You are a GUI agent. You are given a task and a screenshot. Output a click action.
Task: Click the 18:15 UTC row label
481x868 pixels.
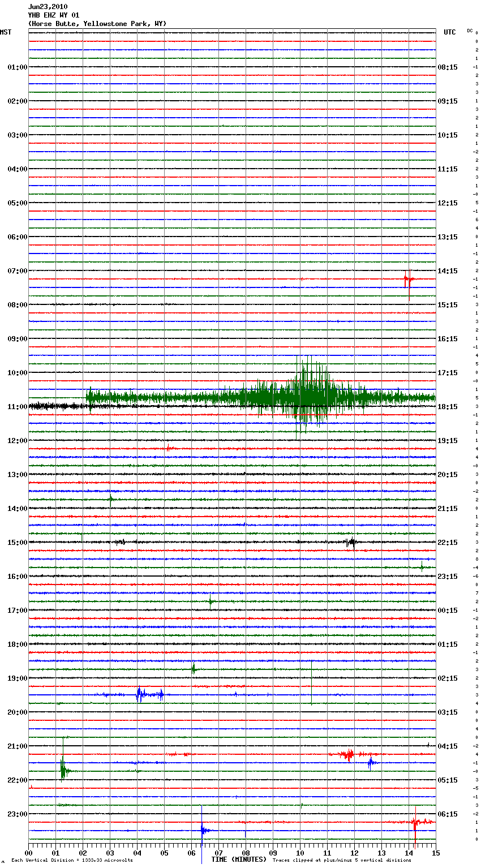pyautogui.click(x=448, y=407)
